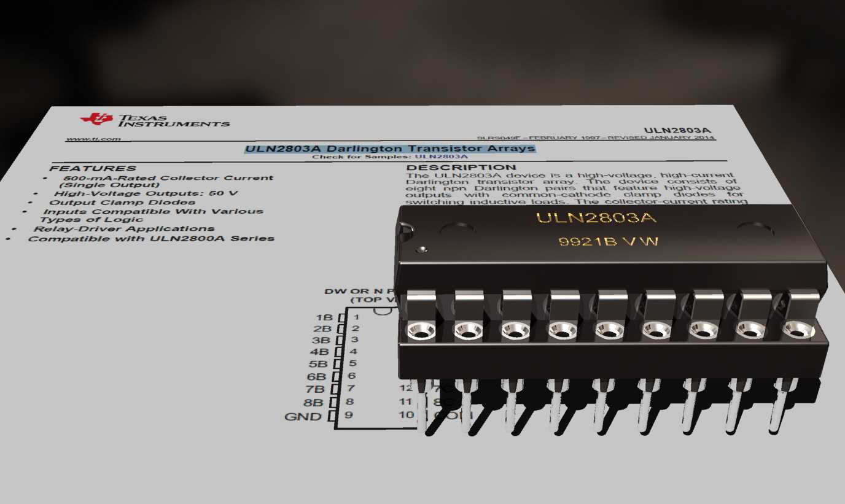Select the 5B pin label
This screenshot has width=845, height=504.
tap(318, 364)
